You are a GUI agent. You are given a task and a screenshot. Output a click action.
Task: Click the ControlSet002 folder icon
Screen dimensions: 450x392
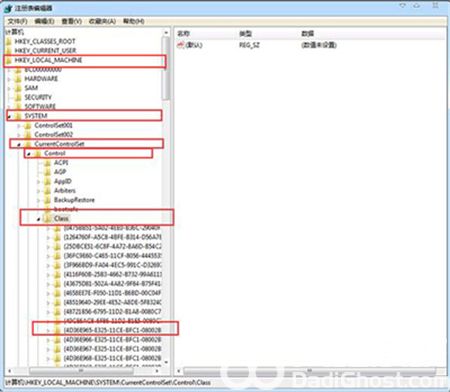pyautogui.click(x=28, y=135)
